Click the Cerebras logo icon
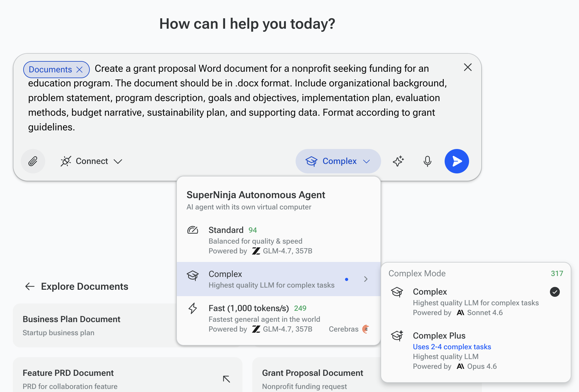 pos(366,329)
